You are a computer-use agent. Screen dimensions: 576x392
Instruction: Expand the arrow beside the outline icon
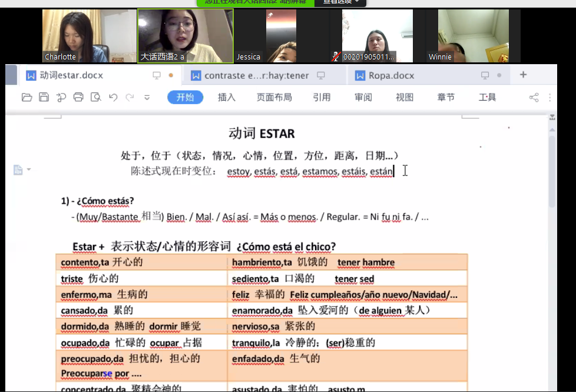(29, 170)
